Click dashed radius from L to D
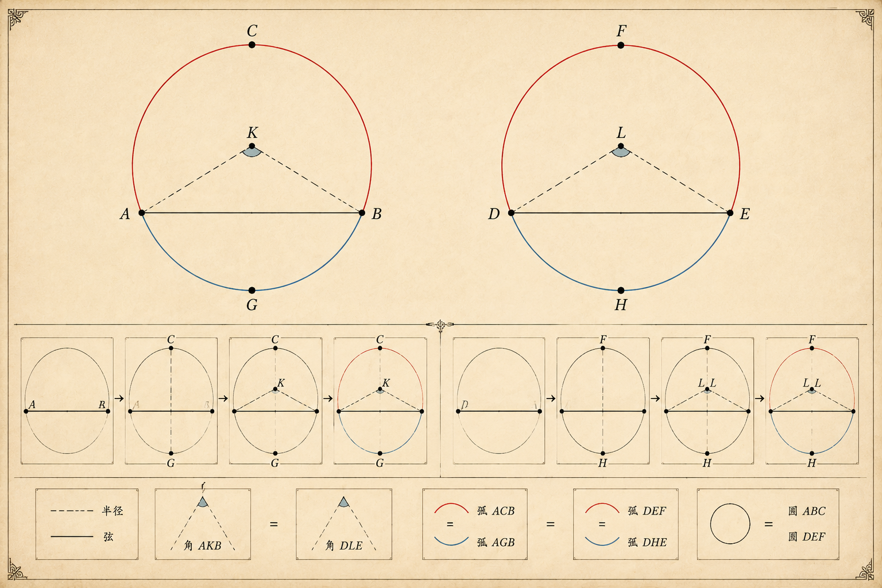Image resolution: width=882 pixels, height=588 pixels. click(x=566, y=180)
